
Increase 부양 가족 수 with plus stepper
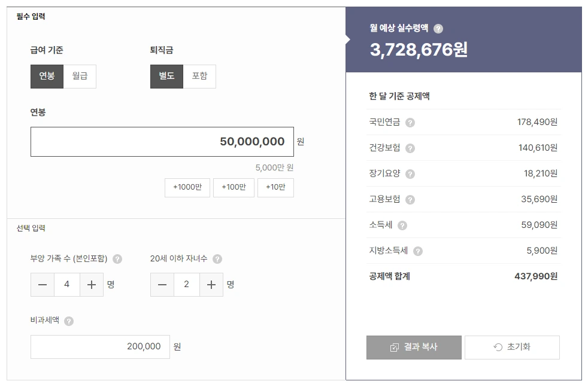[x=91, y=285]
